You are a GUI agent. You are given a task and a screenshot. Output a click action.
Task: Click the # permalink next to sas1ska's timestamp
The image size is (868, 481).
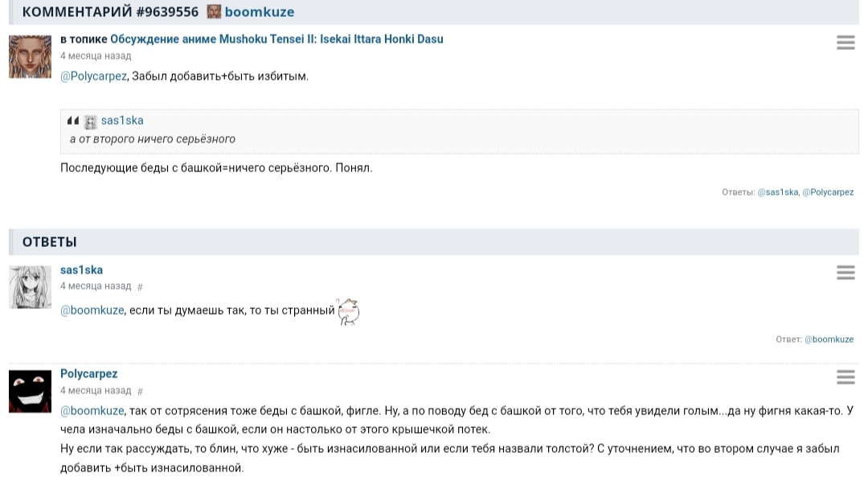click(x=140, y=286)
